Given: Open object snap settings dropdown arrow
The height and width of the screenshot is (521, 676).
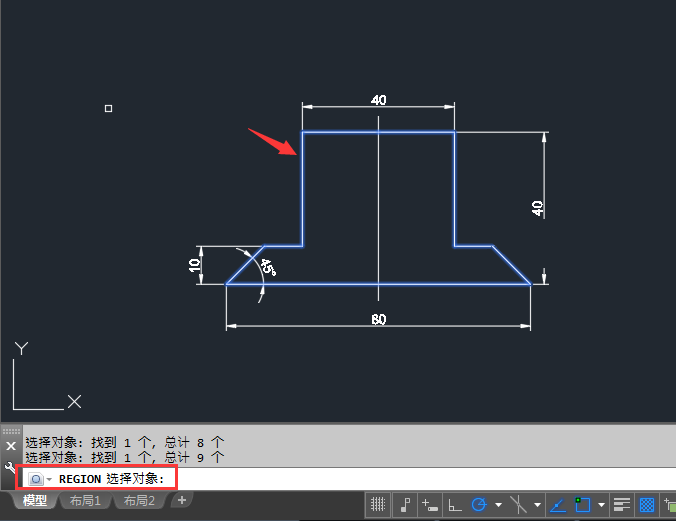Looking at the screenshot, I should tap(601, 505).
